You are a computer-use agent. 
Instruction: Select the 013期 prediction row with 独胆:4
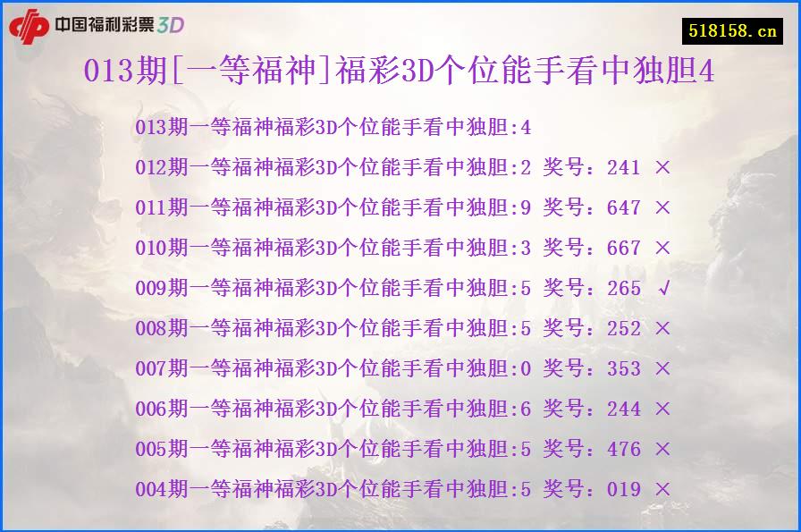click(x=333, y=127)
